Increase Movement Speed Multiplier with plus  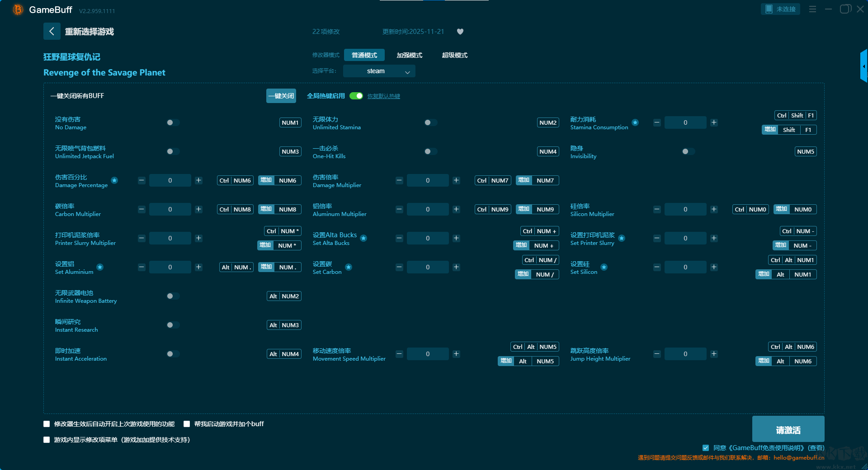coord(456,354)
